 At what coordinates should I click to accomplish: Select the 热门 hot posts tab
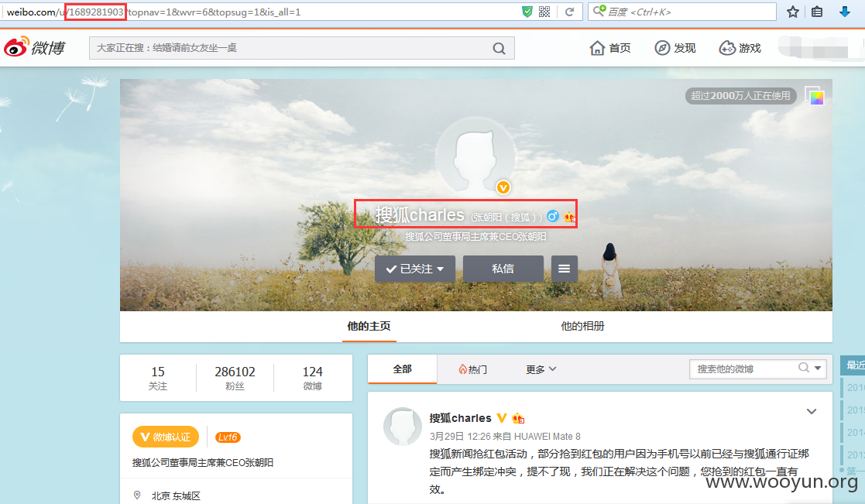[473, 369]
